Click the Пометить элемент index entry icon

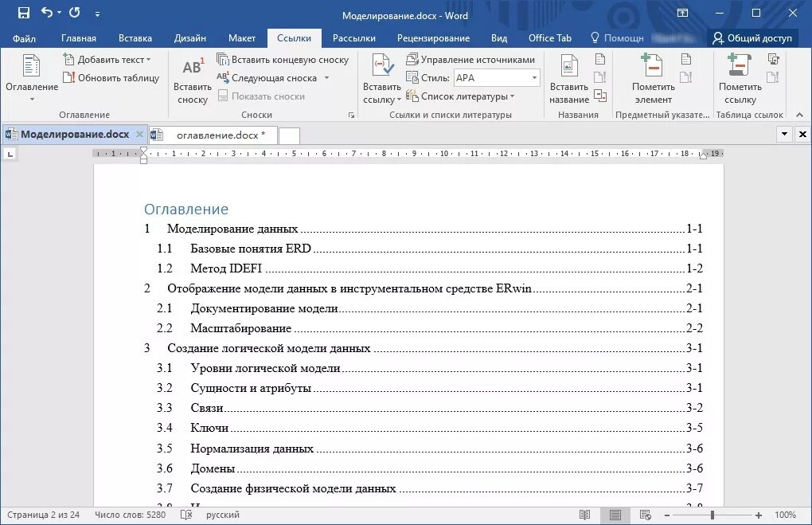(x=653, y=66)
